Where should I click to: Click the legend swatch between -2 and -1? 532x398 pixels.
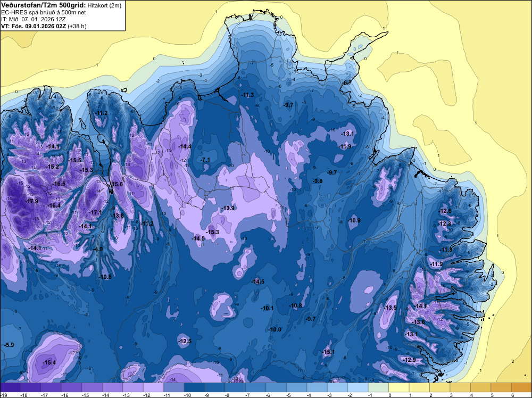point(358,387)
